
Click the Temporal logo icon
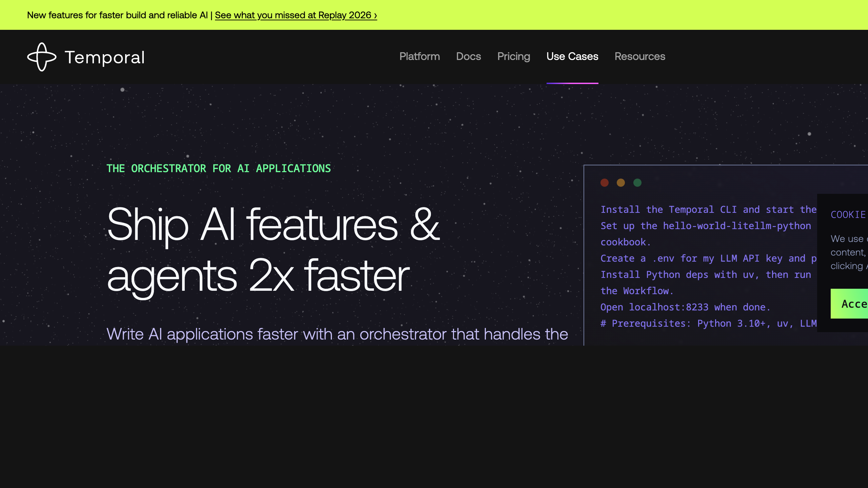tap(42, 57)
